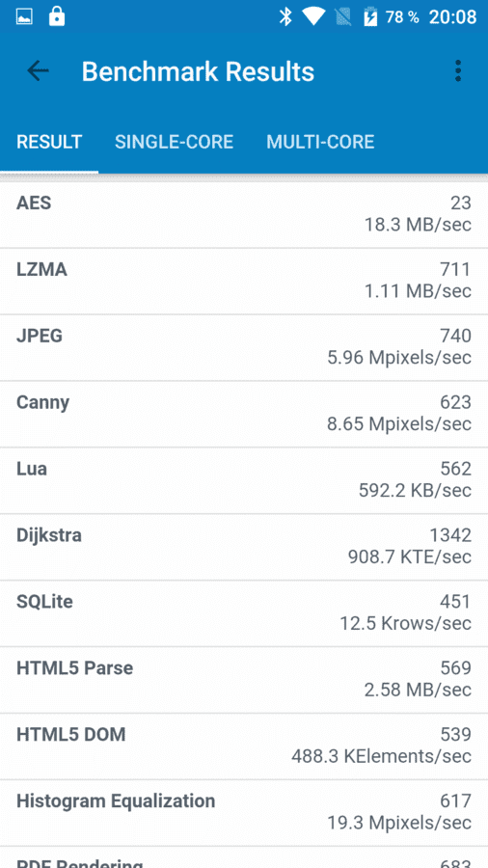488x868 pixels.
Task: Tap the lock notification icon
Action: click(57, 16)
